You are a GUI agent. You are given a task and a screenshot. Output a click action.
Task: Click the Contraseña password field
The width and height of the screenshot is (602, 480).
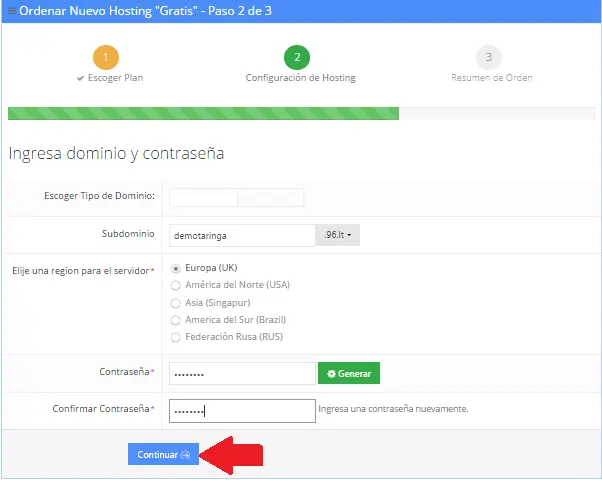242,374
